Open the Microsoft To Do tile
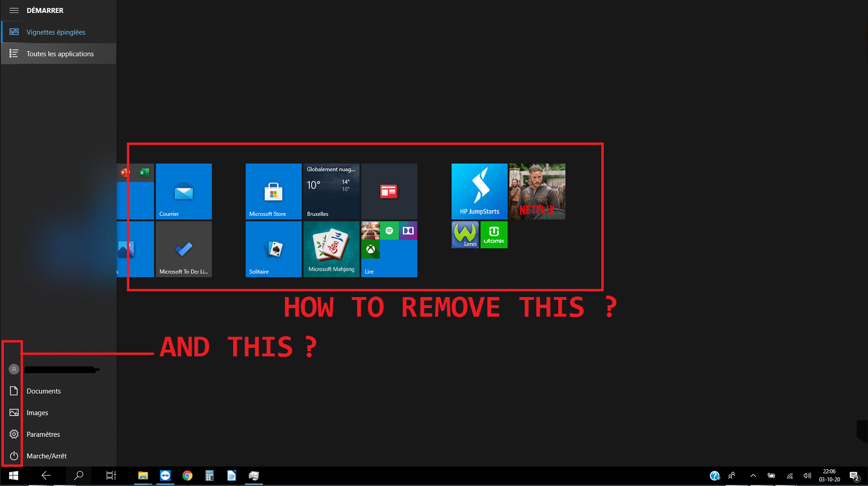868x486 pixels. (184, 249)
